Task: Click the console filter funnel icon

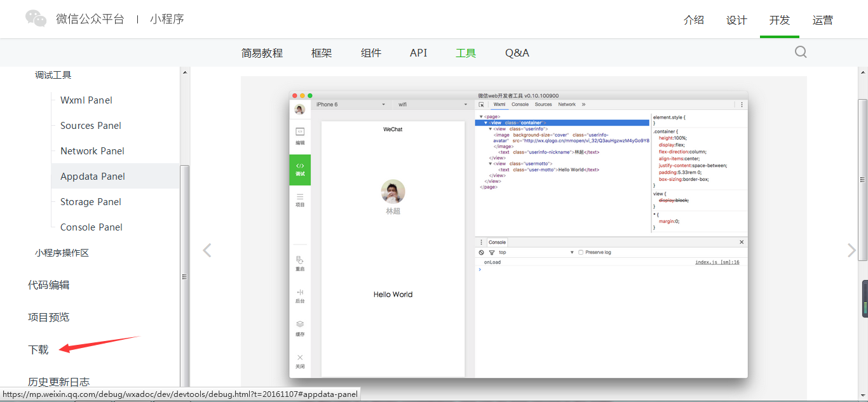Action: point(491,252)
